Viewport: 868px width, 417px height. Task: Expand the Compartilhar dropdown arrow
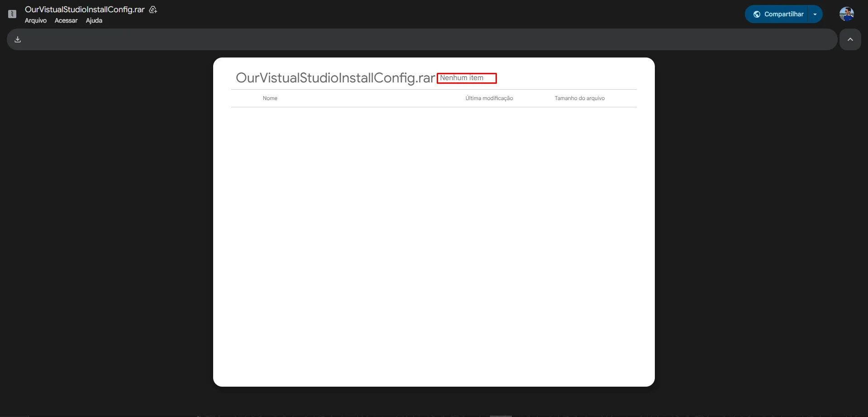coord(815,14)
